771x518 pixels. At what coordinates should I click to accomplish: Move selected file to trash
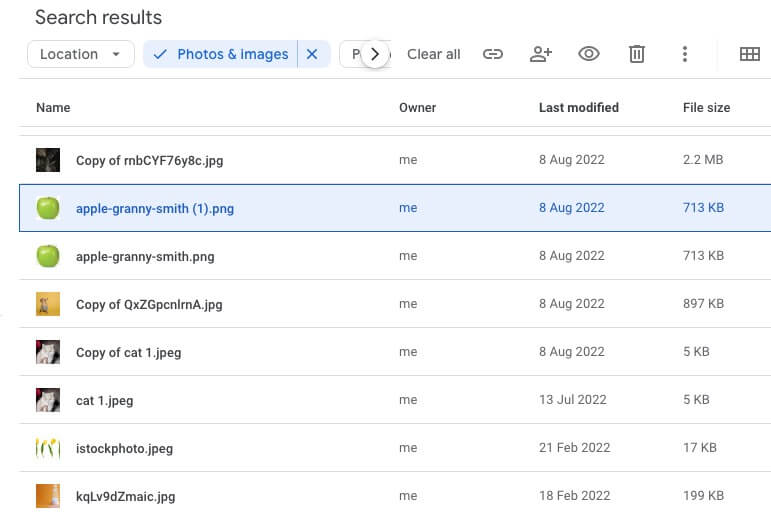(637, 54)
